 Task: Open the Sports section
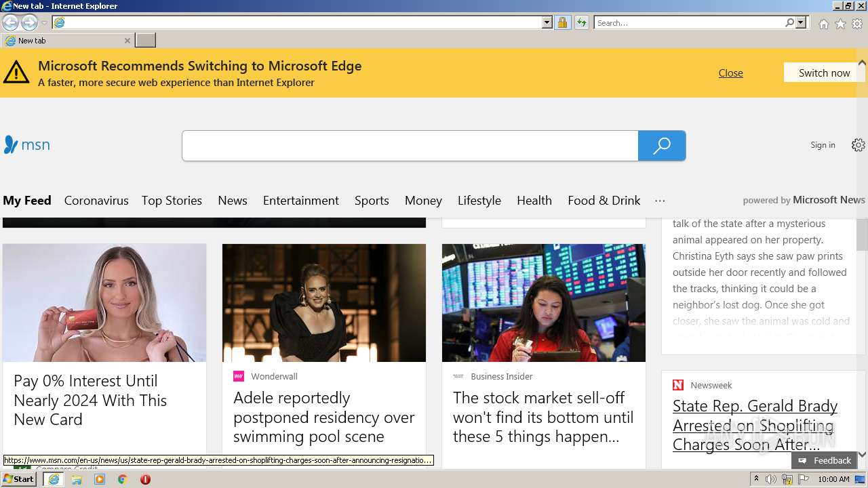(372, 200)
